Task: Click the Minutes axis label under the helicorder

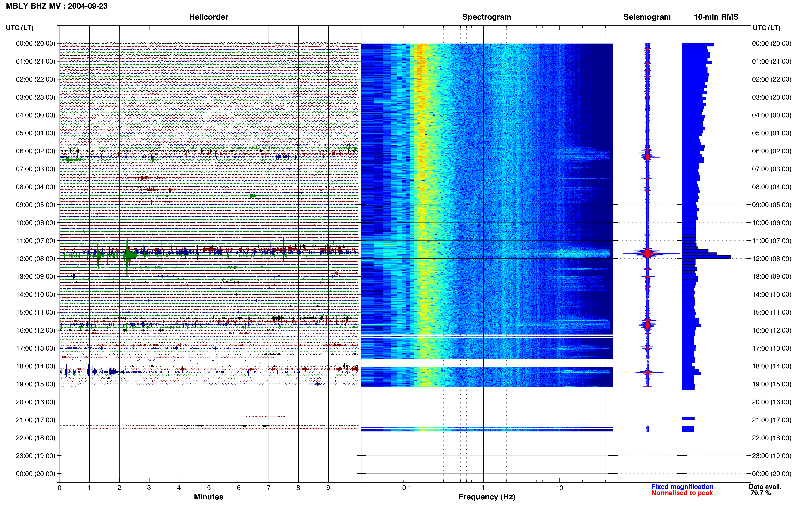Action: click(209, 497)
